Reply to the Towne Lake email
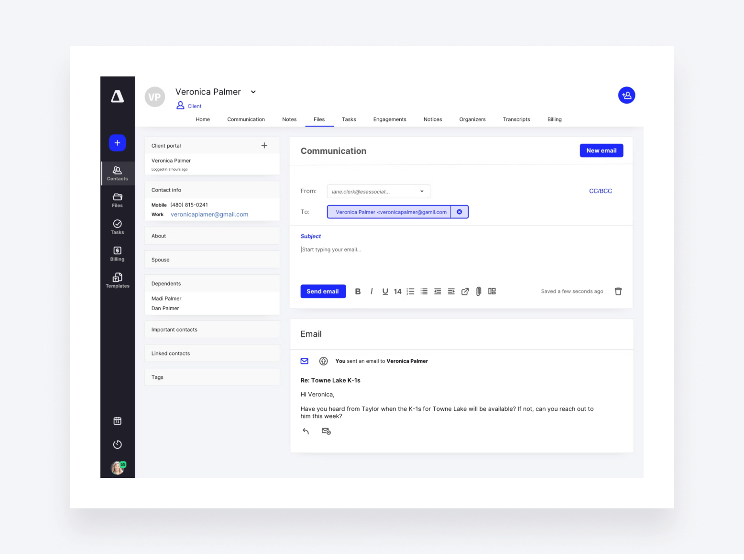744x560 pixels. [306, 431]
